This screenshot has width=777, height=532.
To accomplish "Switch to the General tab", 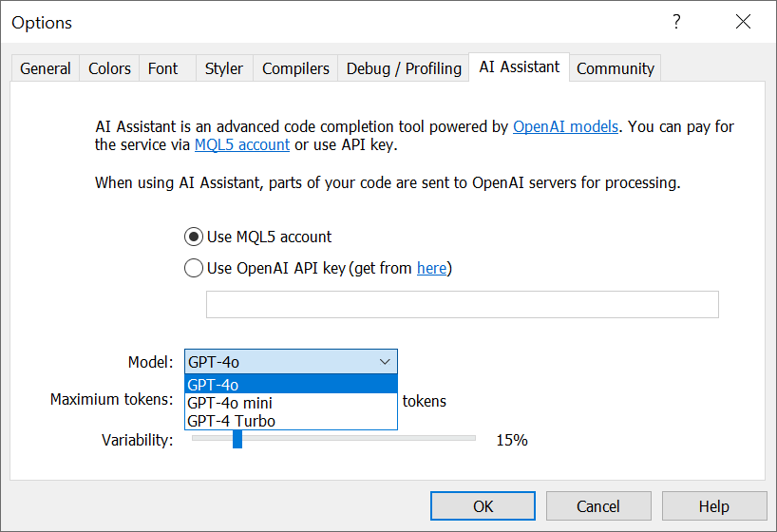I will [x=45, y=68].
